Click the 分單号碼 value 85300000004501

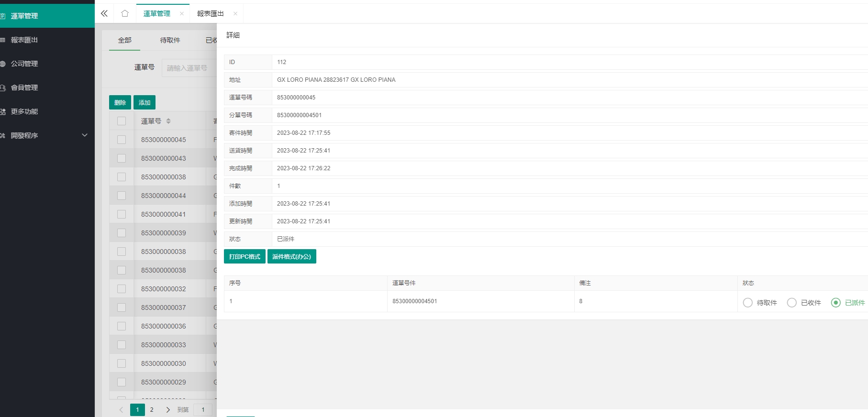pos(300,115)
